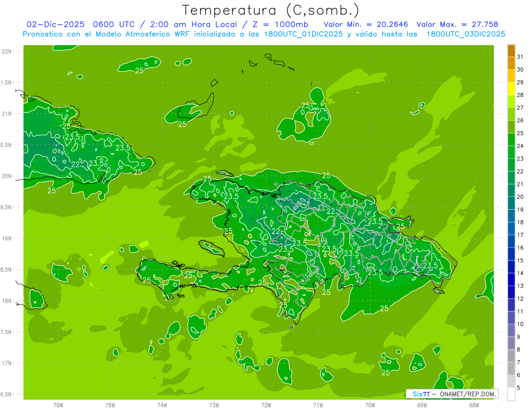Click the "72W" longitude axis label

[266, 405]
